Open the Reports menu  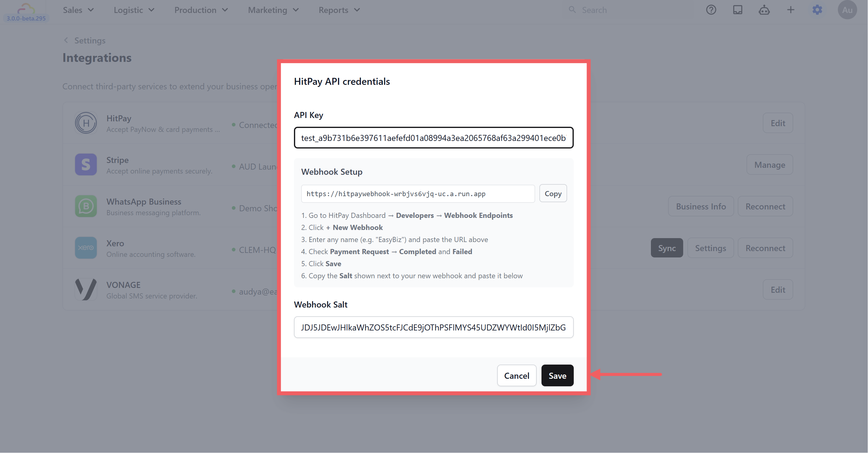[x=339, y=10]
